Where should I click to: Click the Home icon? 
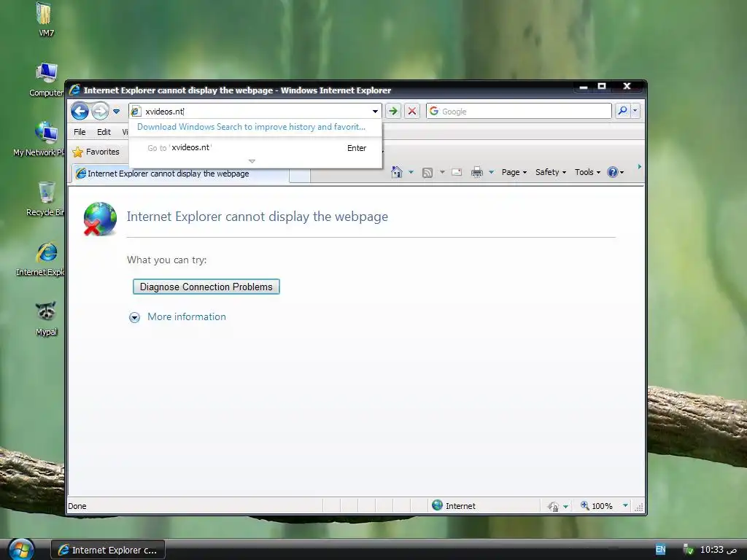pos(396,172)
